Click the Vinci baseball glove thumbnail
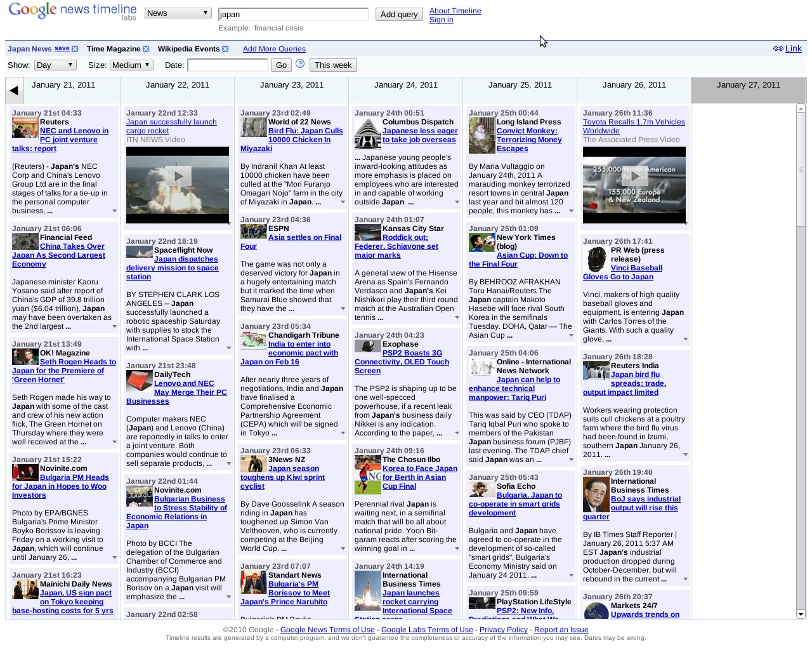This screenshot has width=812, height=650. point(596,260)
